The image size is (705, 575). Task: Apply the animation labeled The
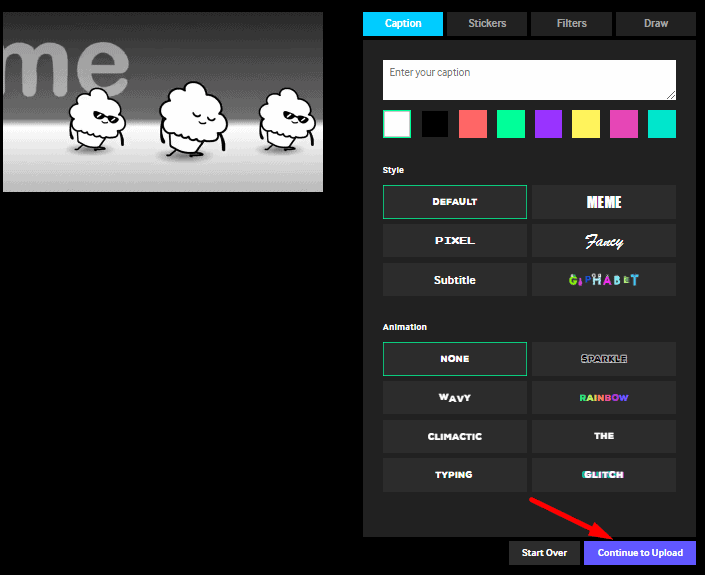pyautogui.click(x=604, y=436)
